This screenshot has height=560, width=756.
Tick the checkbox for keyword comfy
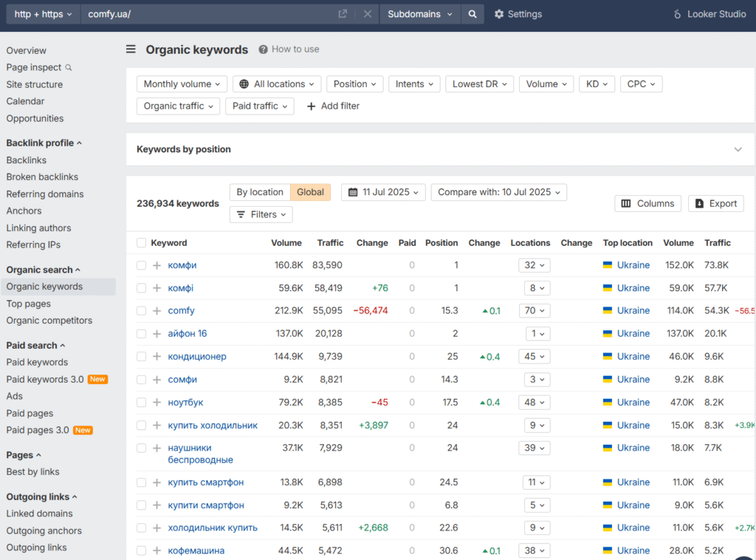(142, 311)
